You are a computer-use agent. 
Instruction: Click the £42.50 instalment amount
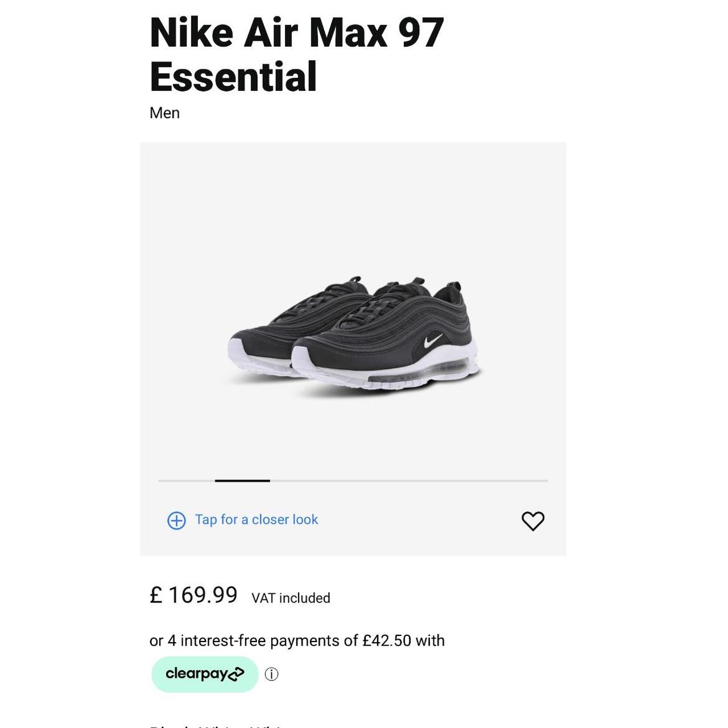tap(386, 640)
